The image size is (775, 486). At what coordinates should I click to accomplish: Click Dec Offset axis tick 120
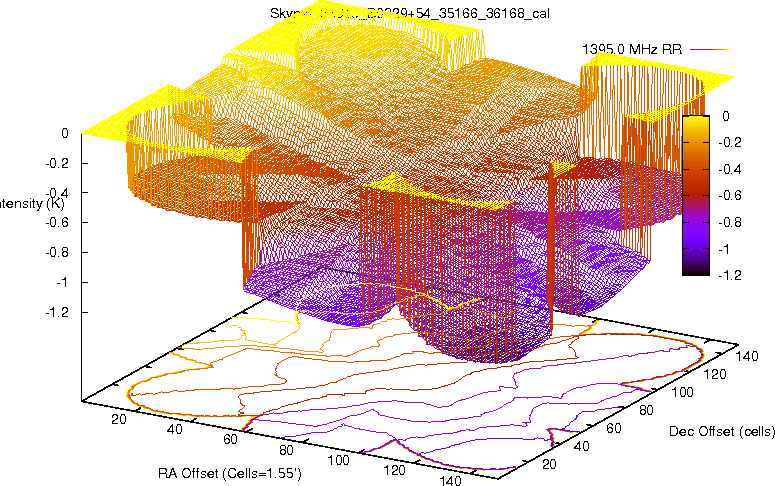[x=715, y=374]
